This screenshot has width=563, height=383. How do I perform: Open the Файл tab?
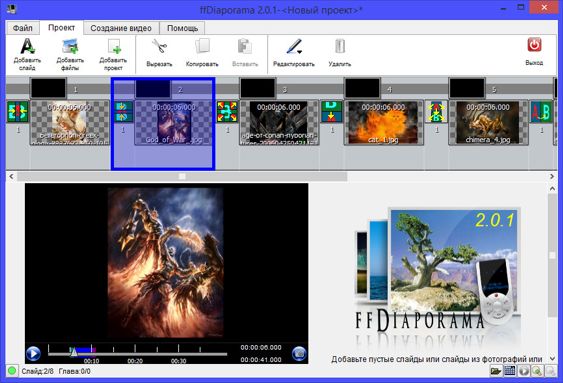pyautogui.click(x=23, y=28)
